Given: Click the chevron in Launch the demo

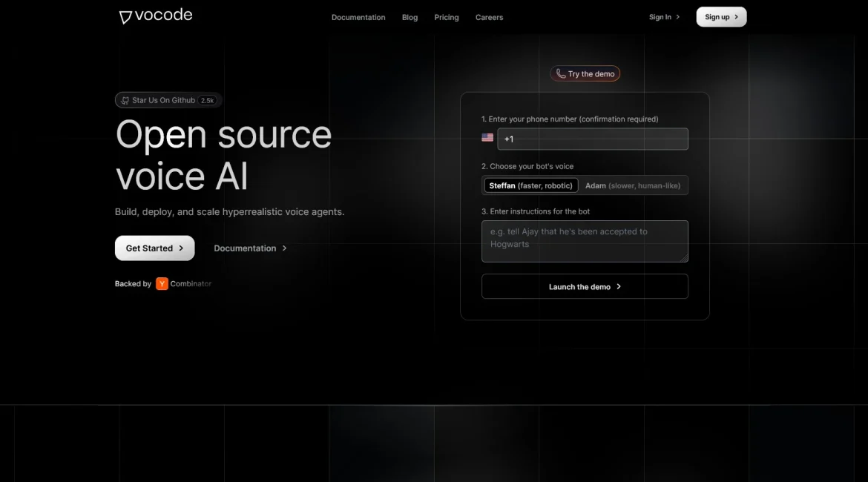Looking at the screenshot, I should 619,287.
